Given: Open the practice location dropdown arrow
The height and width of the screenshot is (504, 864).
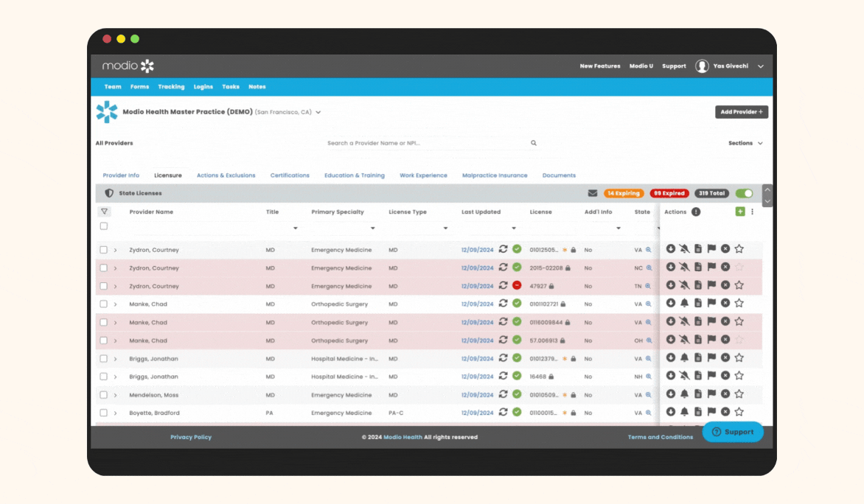Looking at the screenshot, I should click(x=318, y=113).
